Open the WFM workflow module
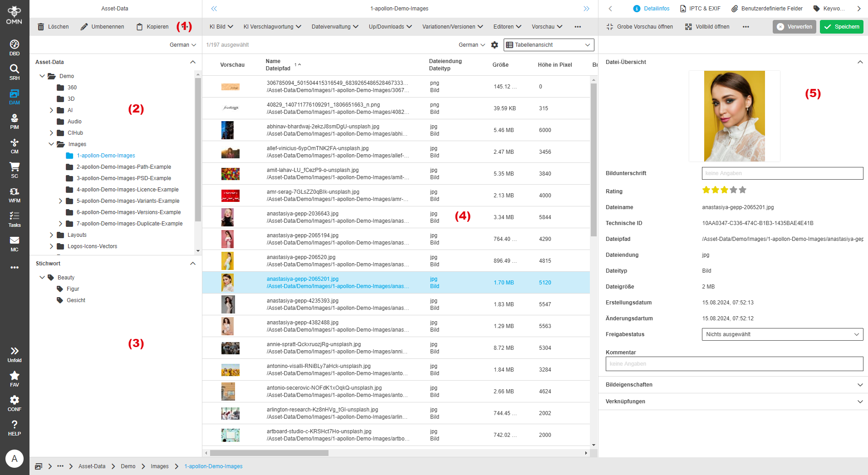The width and height of the screenshot is (868, 475). pos(15,195)
